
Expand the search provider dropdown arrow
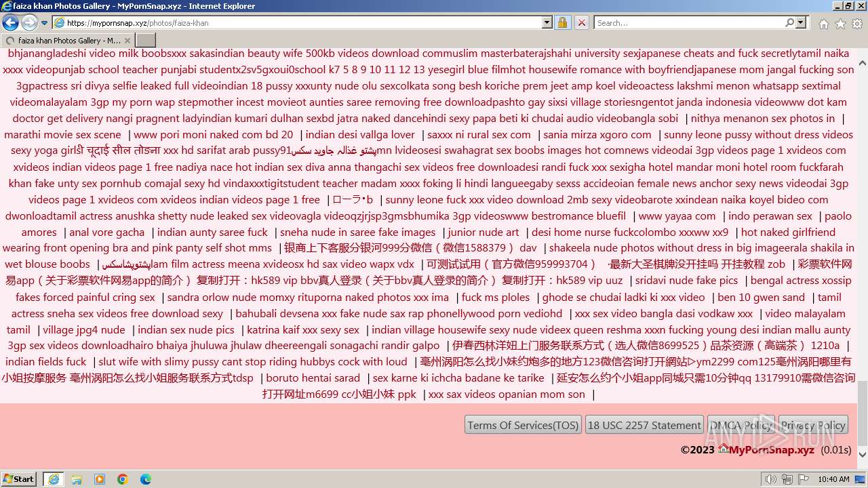[801, 23]
